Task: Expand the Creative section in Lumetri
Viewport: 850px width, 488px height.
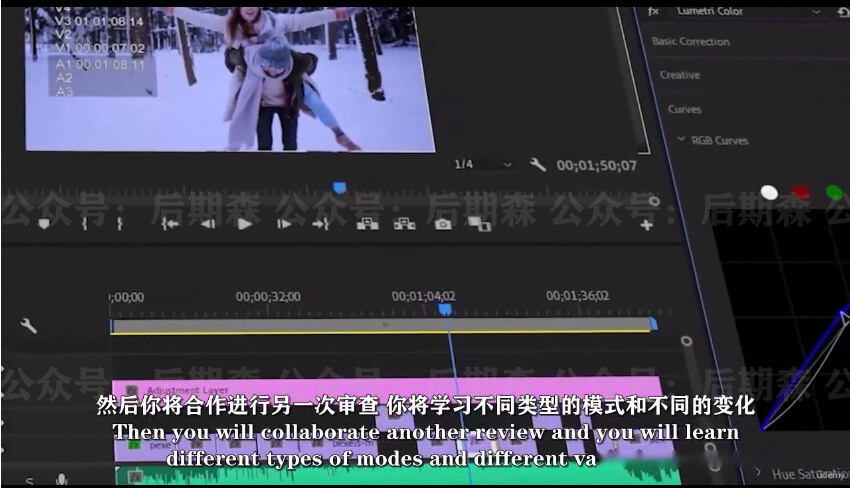Action: point(680,75)
